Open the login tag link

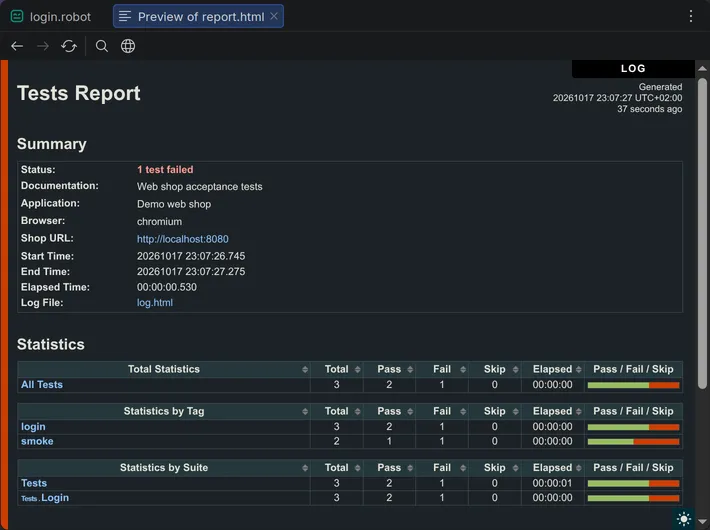pos(33,427)
